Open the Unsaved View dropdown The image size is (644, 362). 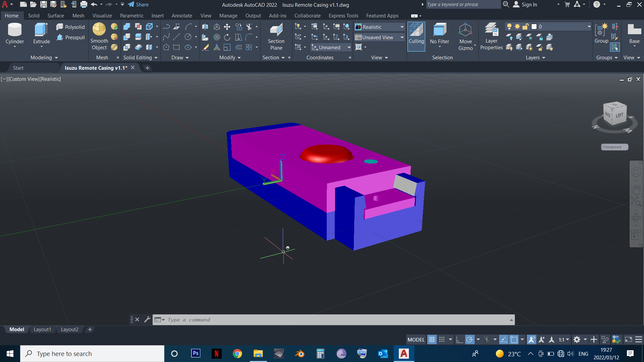(380, 37)
